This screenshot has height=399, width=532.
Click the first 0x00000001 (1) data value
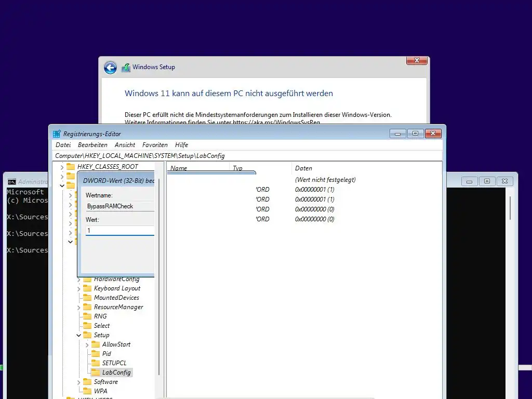[314, 190]
